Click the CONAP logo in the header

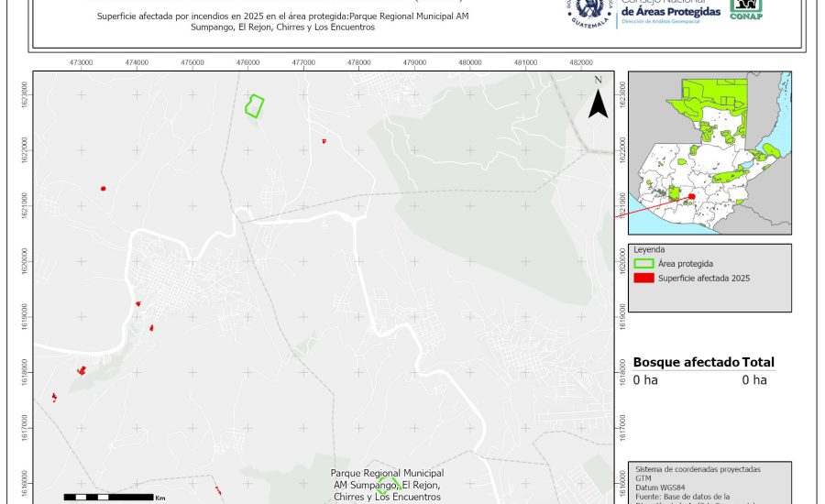coord(745,9)
